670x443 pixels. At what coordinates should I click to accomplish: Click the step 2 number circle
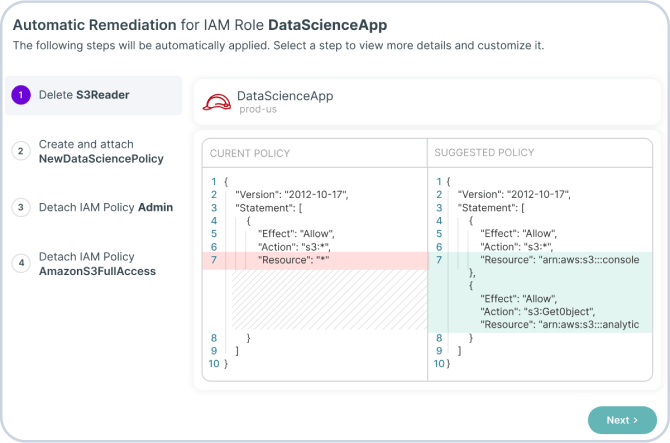coord(21,151)
